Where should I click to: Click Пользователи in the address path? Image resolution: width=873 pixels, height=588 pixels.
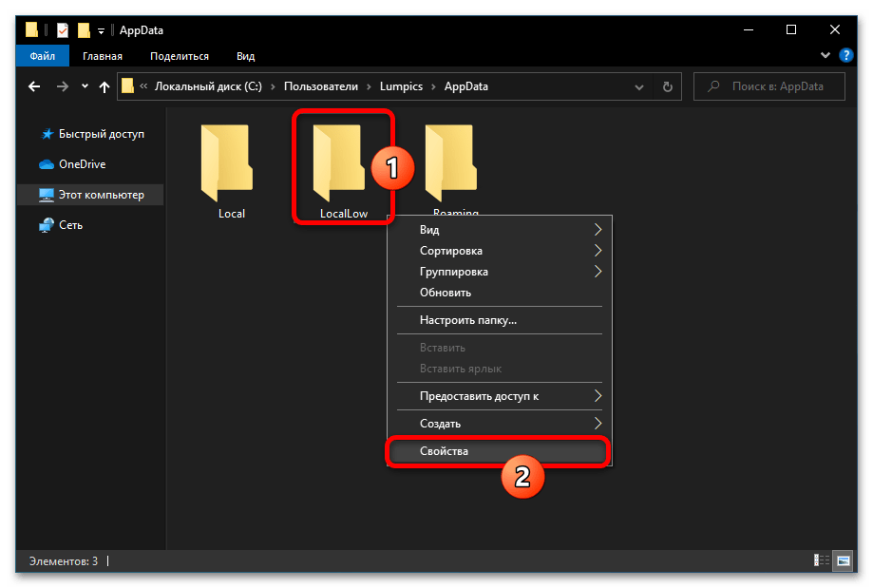pos(321,86)
